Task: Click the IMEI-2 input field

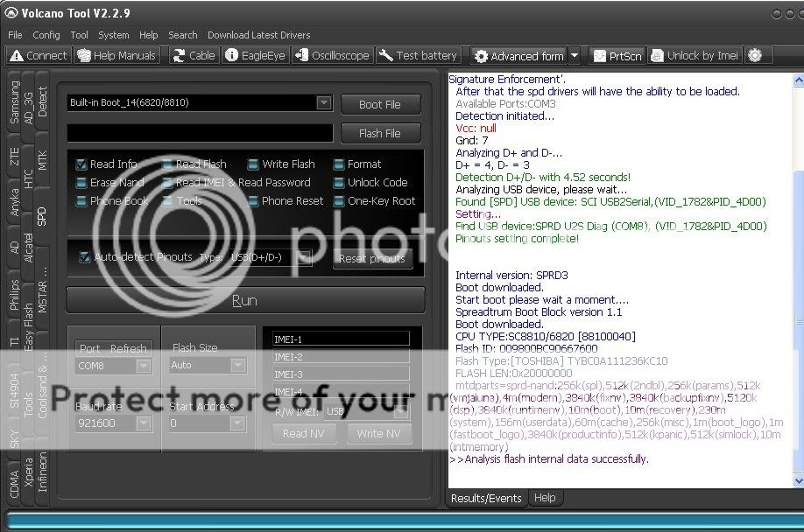Action: pyautogui.click(x=341, y=357)
